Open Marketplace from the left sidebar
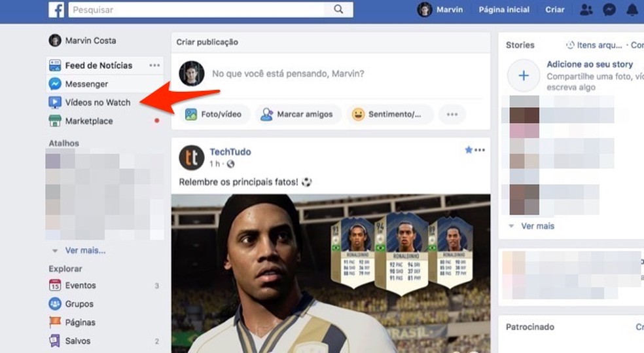 (x=89, y=121)
